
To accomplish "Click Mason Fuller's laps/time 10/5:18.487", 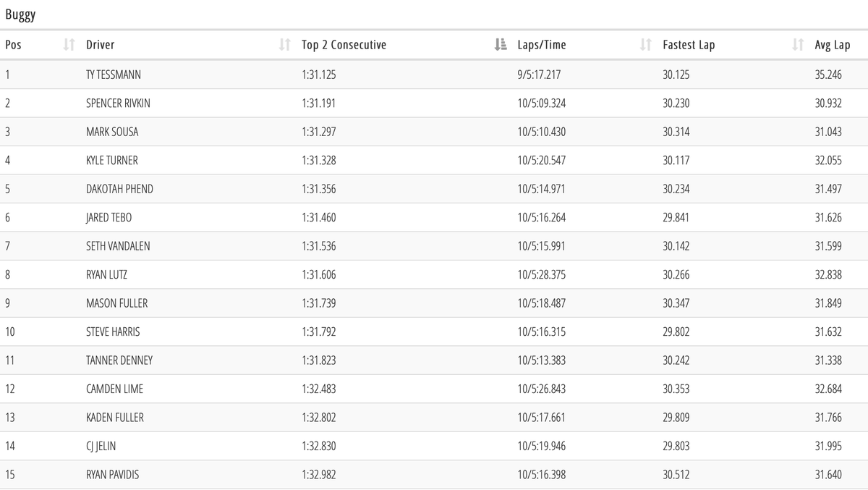I will (x=541, y=303).
